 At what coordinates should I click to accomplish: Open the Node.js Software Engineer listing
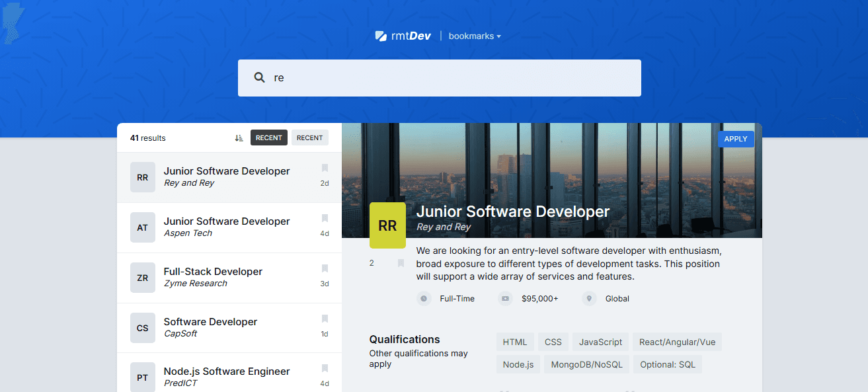pyautogui.click(x=229, y=373)
